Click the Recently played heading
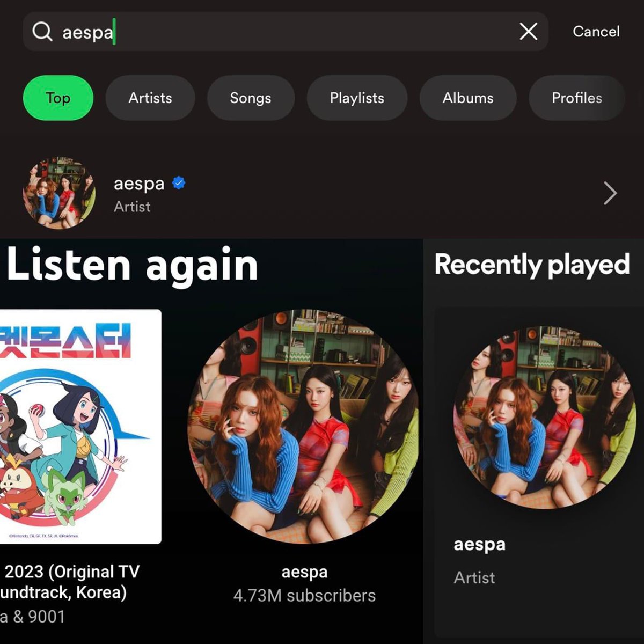Screen dimensions: 644x644 click(532, 265)
